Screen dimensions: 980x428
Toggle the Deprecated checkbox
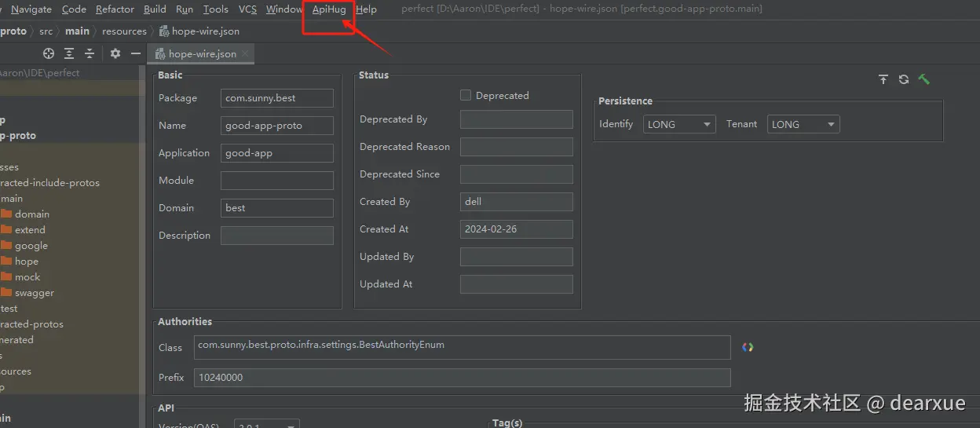coord(466,95)
